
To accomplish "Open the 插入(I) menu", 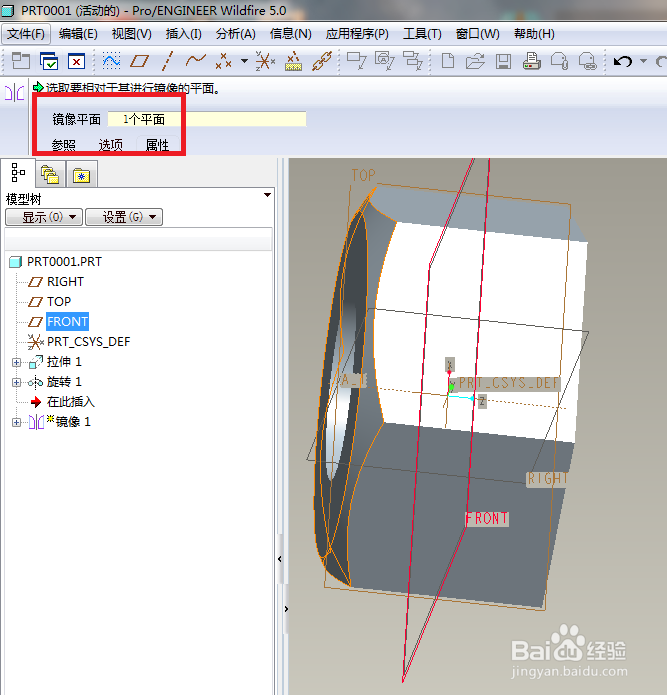I will click(x=183, y=34).
